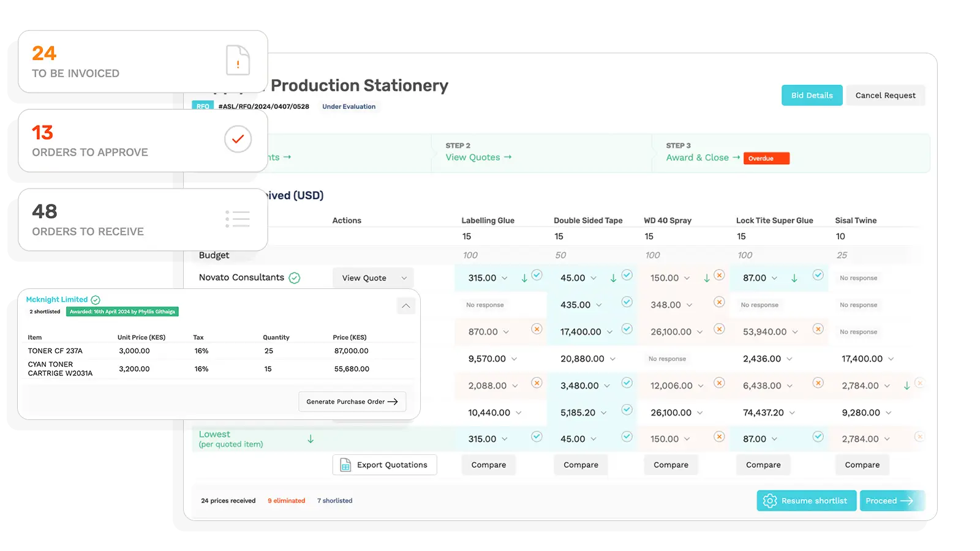
Task: Collapse the Mcknight Limited quote panel
Action: pyautogui.click(x=405, y=305)
